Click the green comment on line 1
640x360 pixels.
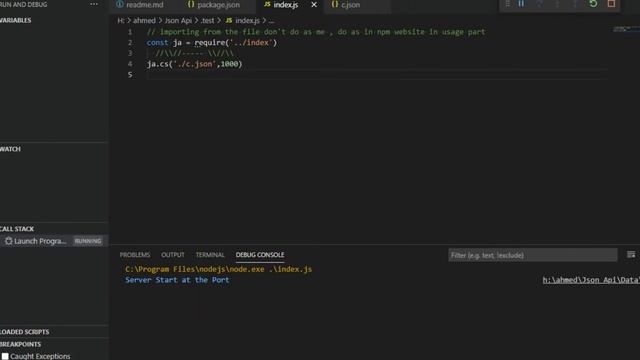coord(316,32)
